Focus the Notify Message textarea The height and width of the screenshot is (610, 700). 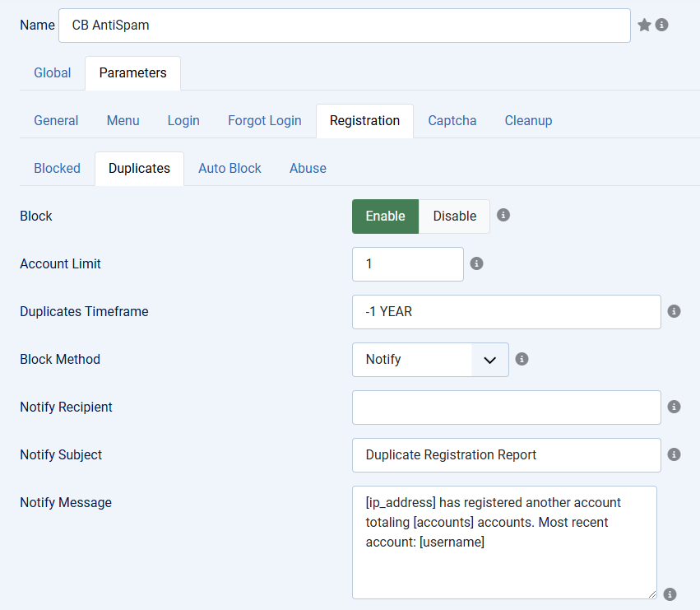point(504,542)
